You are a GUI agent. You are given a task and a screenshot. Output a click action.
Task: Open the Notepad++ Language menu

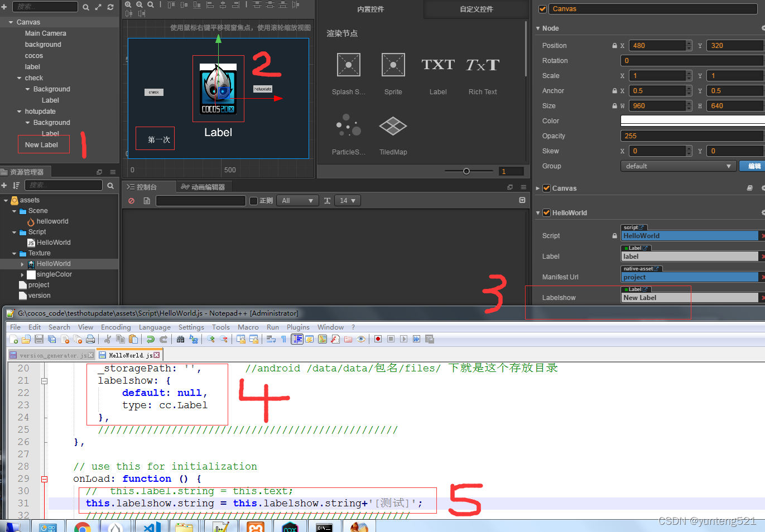155,327
